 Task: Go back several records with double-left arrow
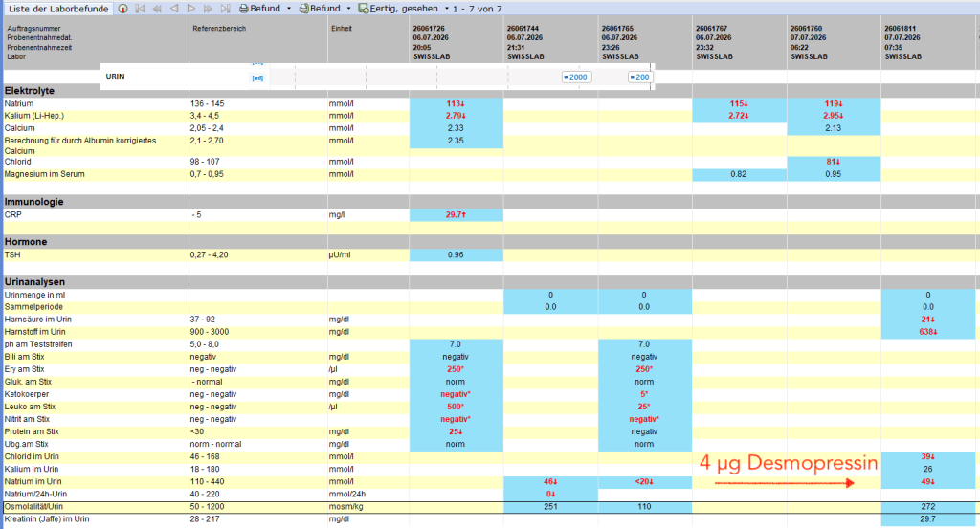[x=157, y=9]
